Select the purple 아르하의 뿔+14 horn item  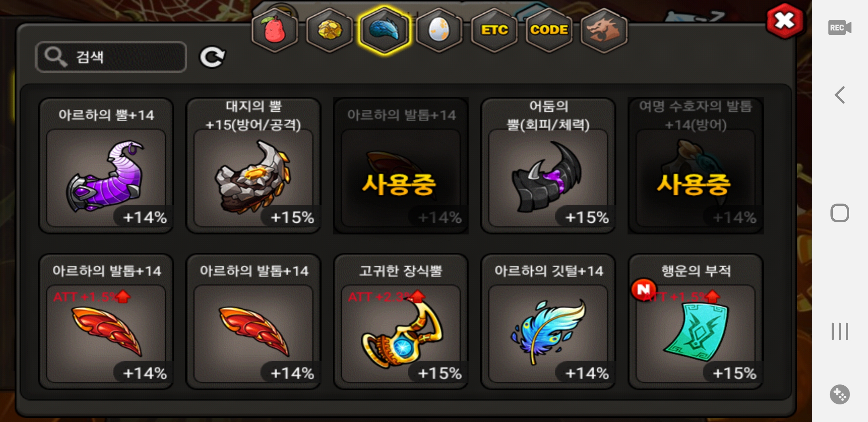(106, 166)
